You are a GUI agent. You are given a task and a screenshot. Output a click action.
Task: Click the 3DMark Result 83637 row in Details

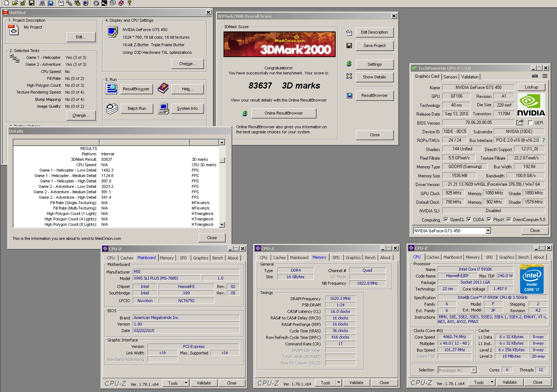[116, 159]
